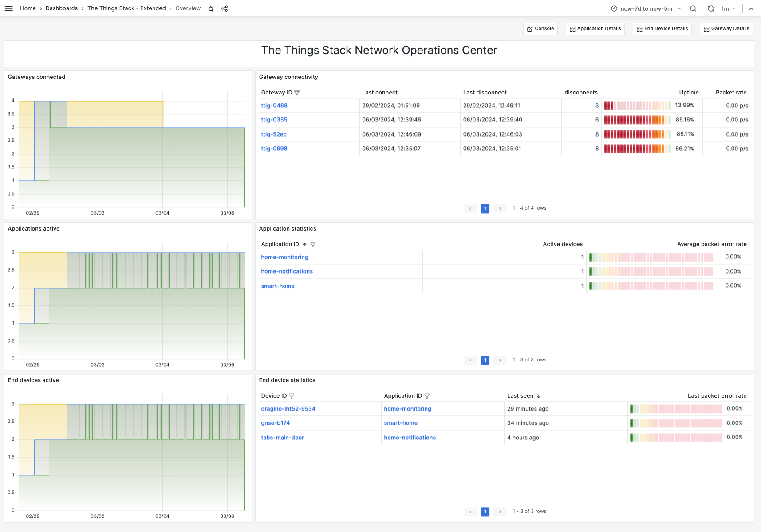Filter Application ID in End device statistics
The height and width of the screenshot is (532, 761).
[x=427, y=396]
